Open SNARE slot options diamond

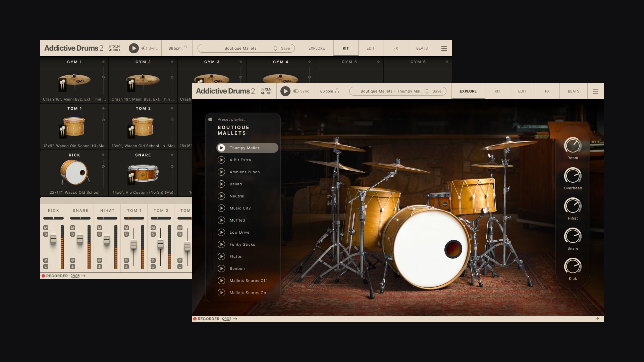click(x=172, y=155)
